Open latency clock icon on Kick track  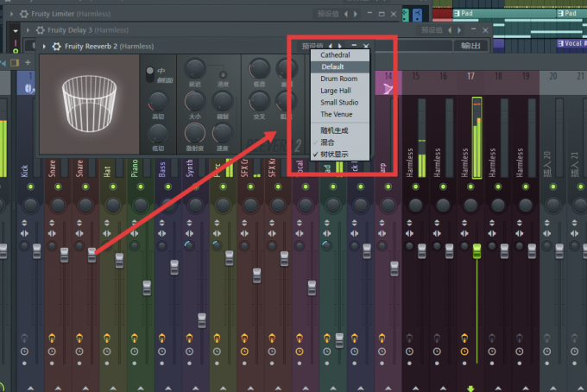[x=24, y=351]
